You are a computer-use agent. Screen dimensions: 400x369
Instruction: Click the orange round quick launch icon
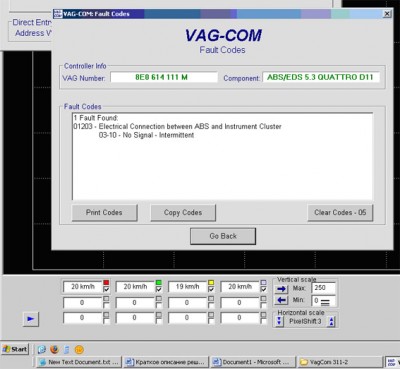point(79,349)
